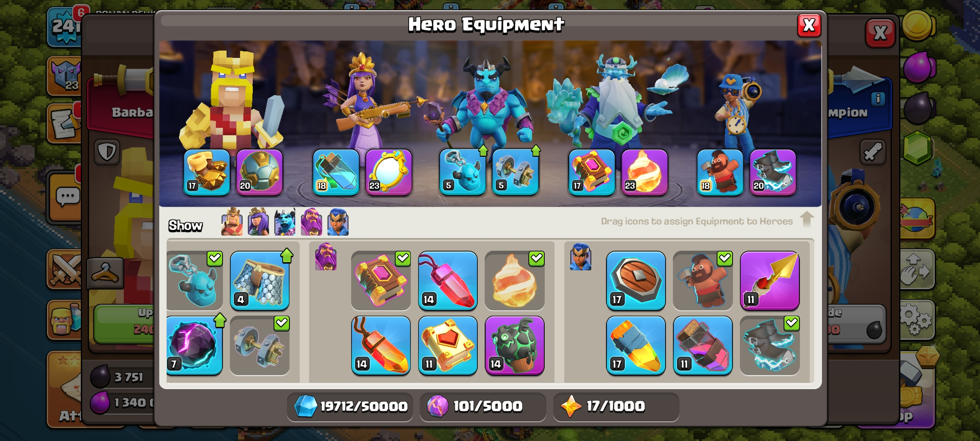This screenshot has width=980, height=441.
Task: Close the Hero Equipment window
Action: click(809, 25)
